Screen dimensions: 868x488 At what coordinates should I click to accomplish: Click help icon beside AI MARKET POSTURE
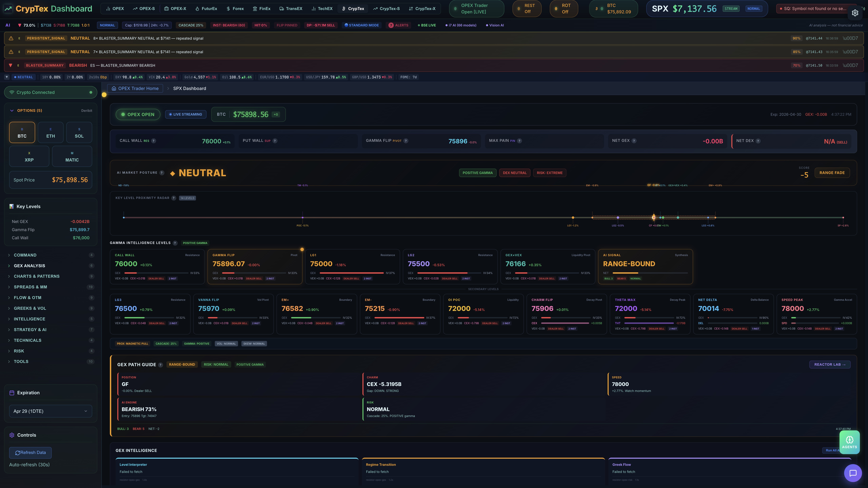click(162, 173)
